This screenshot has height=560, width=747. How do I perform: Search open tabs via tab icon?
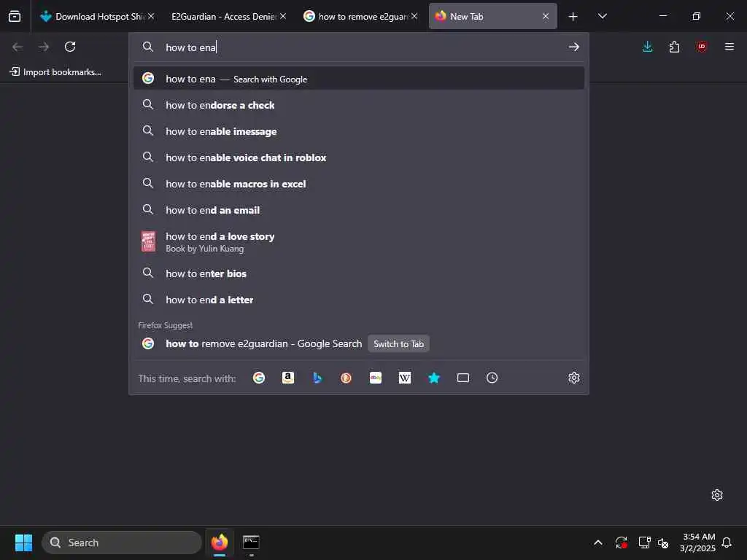[x=463, y=378]
